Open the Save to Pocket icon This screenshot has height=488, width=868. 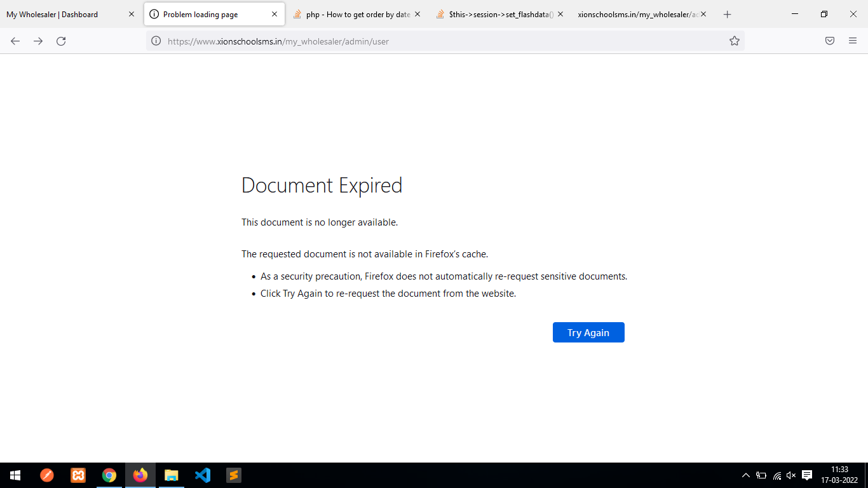(830, 41)
